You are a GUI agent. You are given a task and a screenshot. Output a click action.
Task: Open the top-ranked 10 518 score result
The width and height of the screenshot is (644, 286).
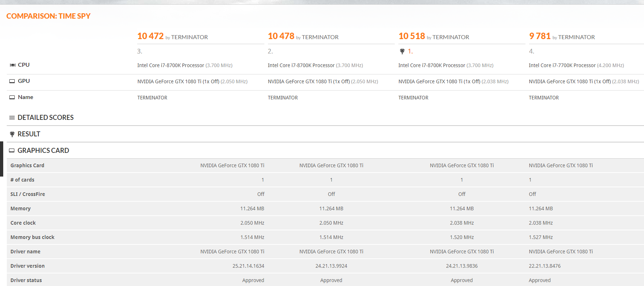[x=412, y=36]
